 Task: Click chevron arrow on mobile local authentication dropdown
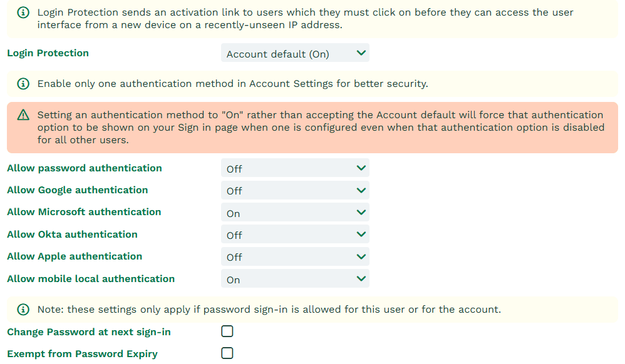[x=361, y=279]
